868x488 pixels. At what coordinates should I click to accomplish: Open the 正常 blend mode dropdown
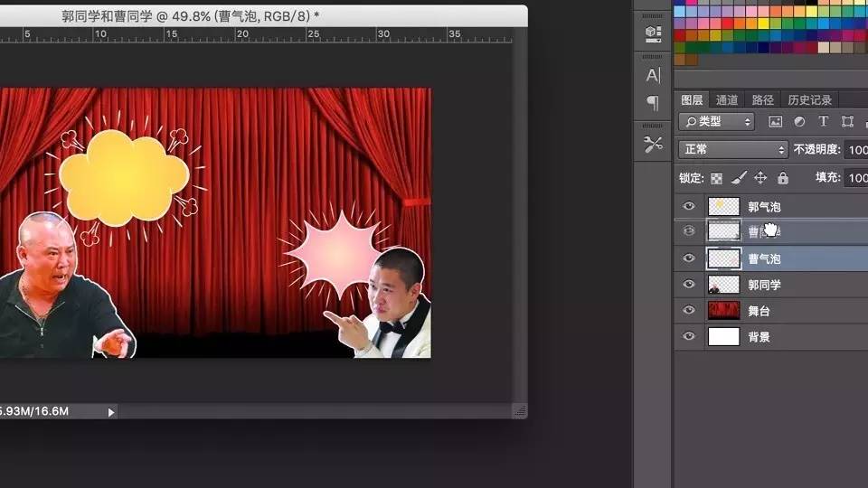(732, 149)
